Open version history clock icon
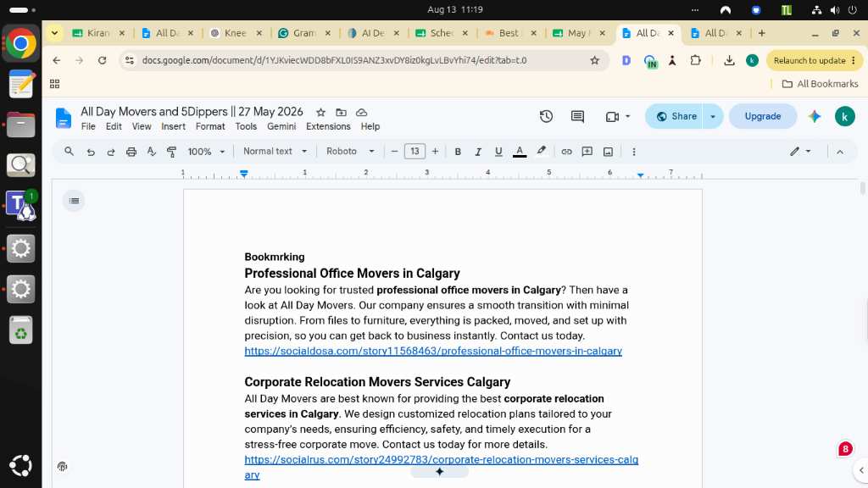Screen dimensions: 868x488 [546, 116]
